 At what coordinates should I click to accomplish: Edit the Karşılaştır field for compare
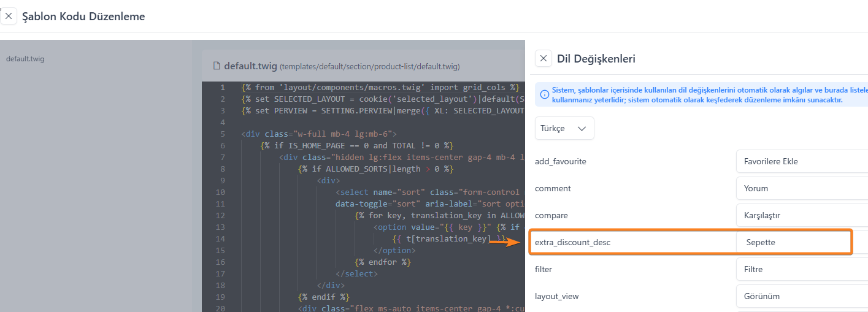pos(801,216)
